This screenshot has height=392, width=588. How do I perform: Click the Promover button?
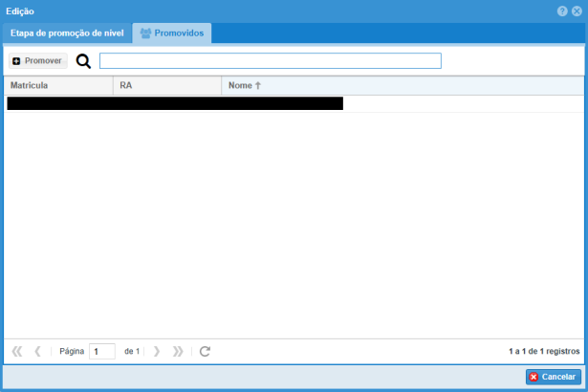click(x=38, y=61)
